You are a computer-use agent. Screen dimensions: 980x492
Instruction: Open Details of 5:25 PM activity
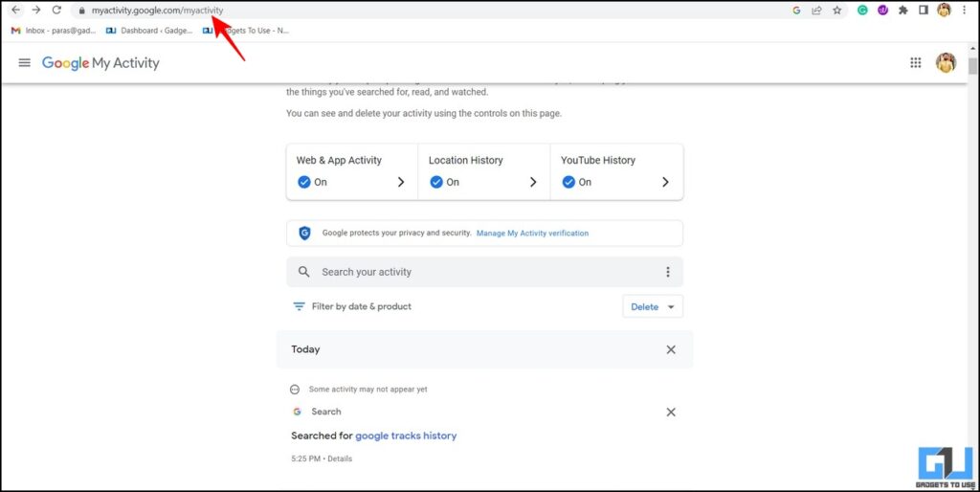(340, 458)
